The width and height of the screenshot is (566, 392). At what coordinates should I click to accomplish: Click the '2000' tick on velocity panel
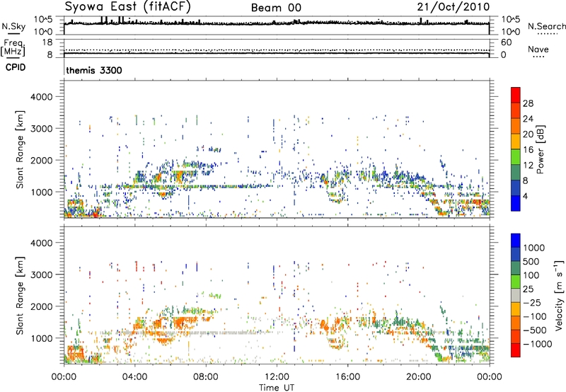point(41,306)
